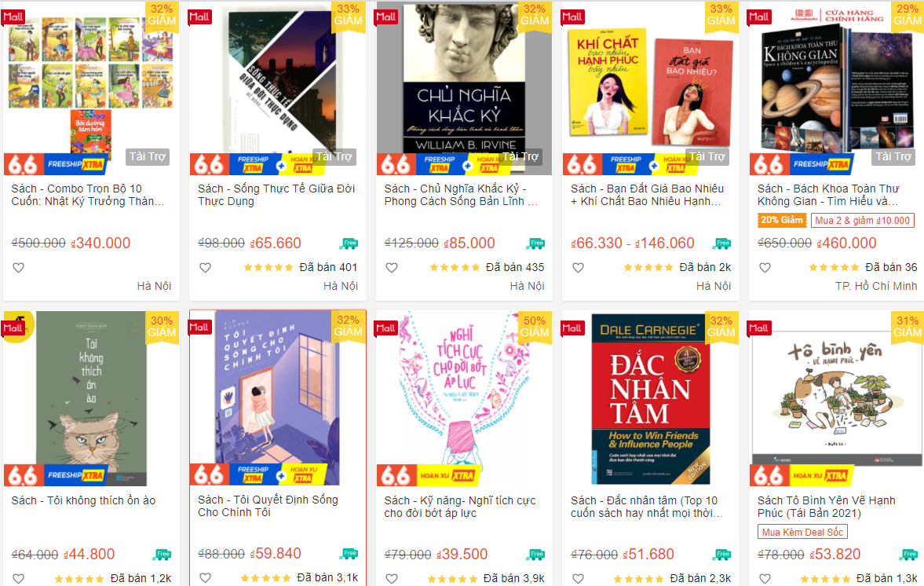Click the 6.6 sale badge on Tô Bình Yên
Screen dimensions: 924x586
pyautogui.click(x=769, y=475)
